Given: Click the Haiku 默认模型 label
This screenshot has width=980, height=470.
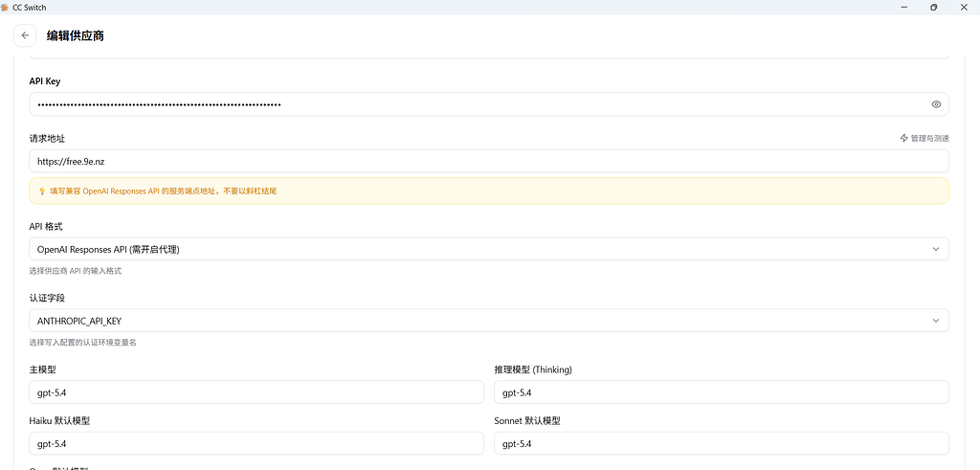Looking at the screenshot, I should pyautogui.click(x=59, y=421).
